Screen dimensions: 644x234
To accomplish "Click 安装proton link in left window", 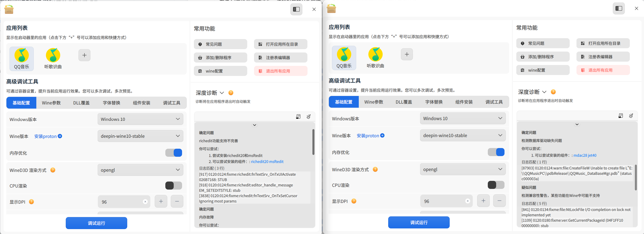I will [x=48, y=136].
